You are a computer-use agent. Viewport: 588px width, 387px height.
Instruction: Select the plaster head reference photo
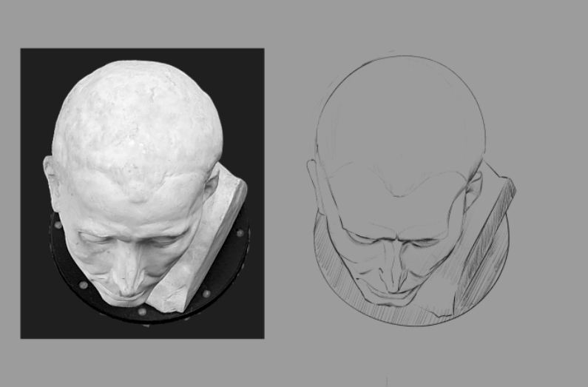[x=143, y=194]
